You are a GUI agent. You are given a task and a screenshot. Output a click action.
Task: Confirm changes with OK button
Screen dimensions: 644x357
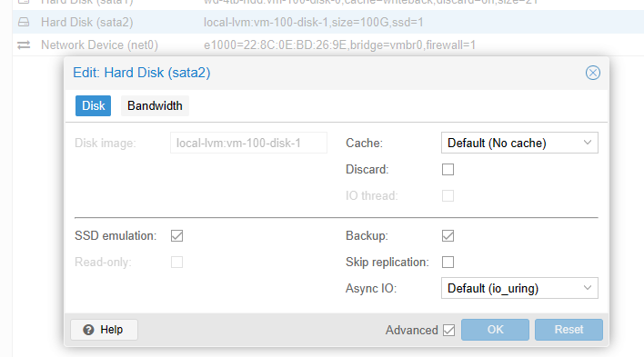click(495, 330)
